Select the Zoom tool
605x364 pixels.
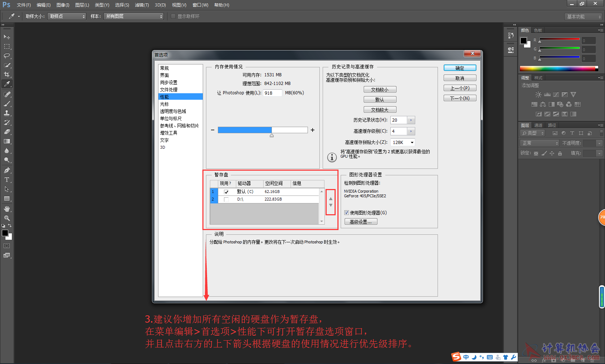[x=7, y=218]
